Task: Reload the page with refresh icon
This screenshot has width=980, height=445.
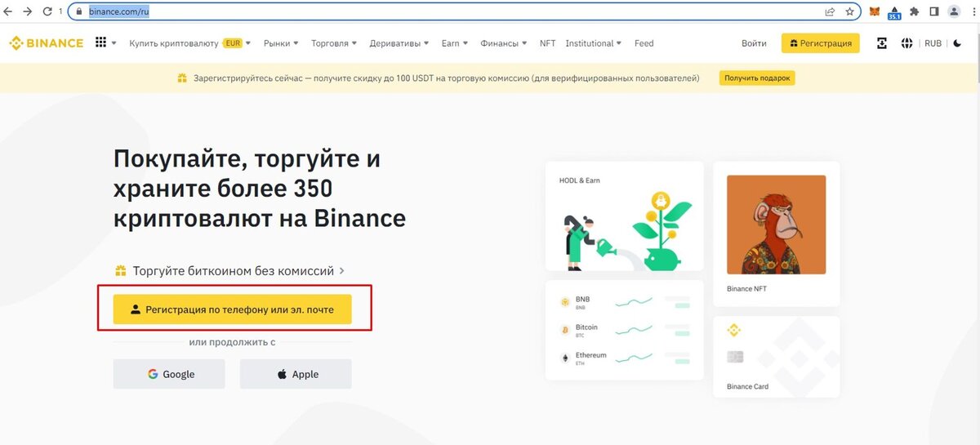Action: pyautogui.click(x=47, y=11)
